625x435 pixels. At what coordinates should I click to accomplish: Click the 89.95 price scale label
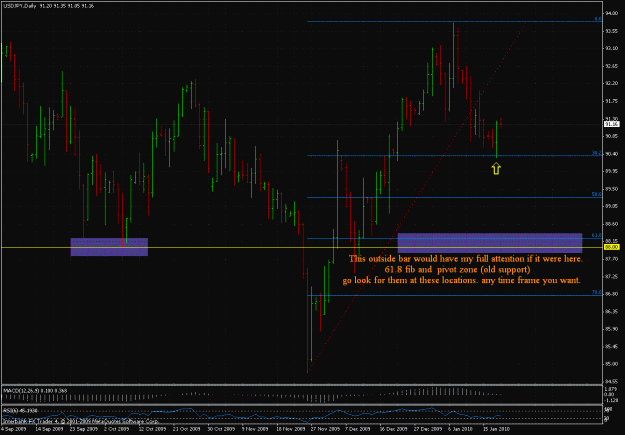[x=611, y=171]
